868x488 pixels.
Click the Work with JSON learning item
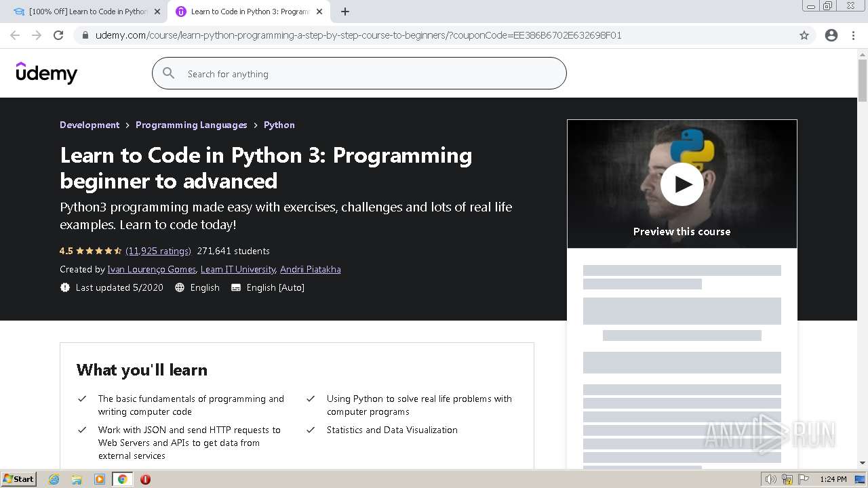tap(189, 443)
